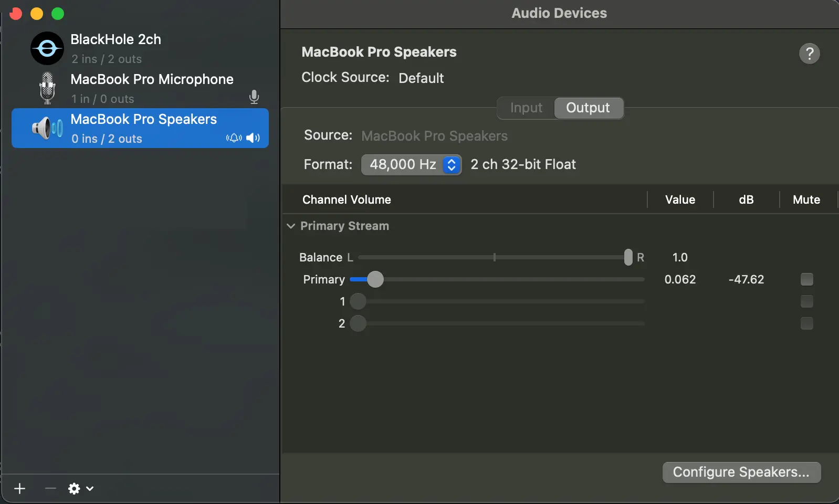Screen dimensions: 839x504
Task: Click the default input microphone indicator icon
Action: tap(254, 97)
